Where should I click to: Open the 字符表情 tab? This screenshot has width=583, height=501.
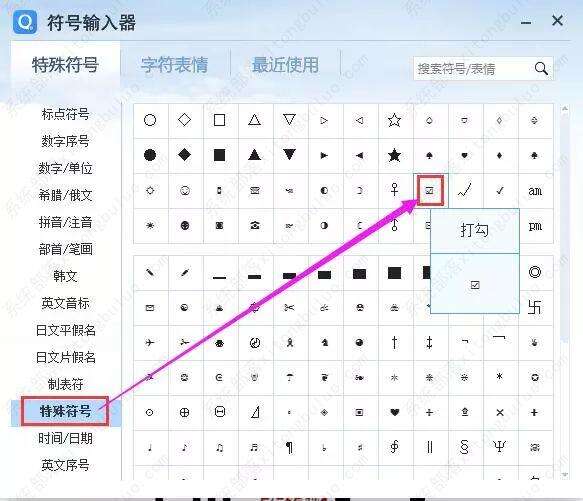pyautogui.click(x=174, y=65)
